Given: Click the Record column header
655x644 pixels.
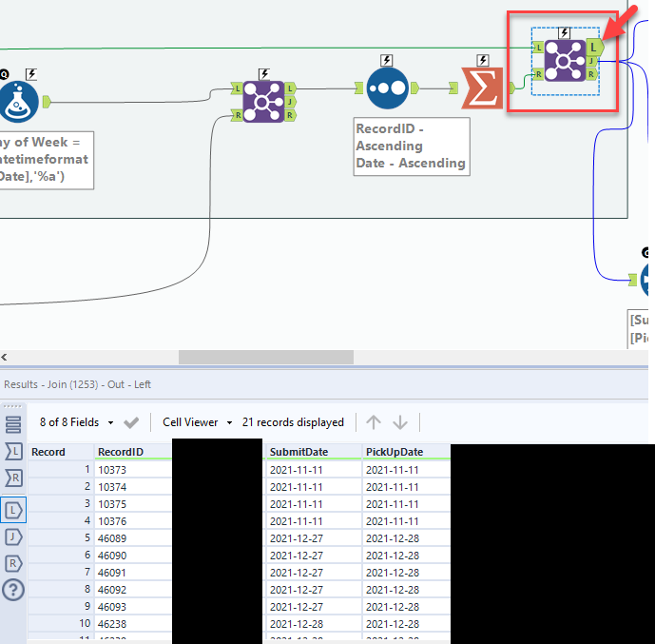Looking at the screenshot, I should (61, 452).
